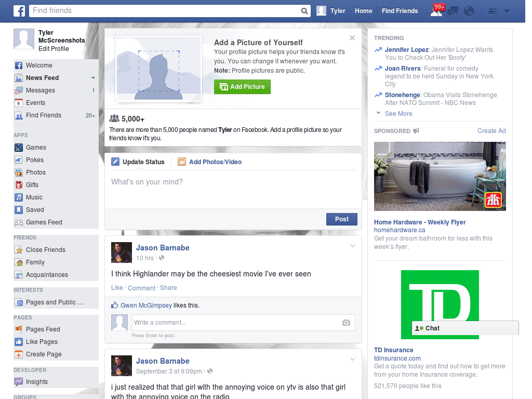Click Comment on Highlander post
Screen dimensions: 532x399
pos(141,288)
